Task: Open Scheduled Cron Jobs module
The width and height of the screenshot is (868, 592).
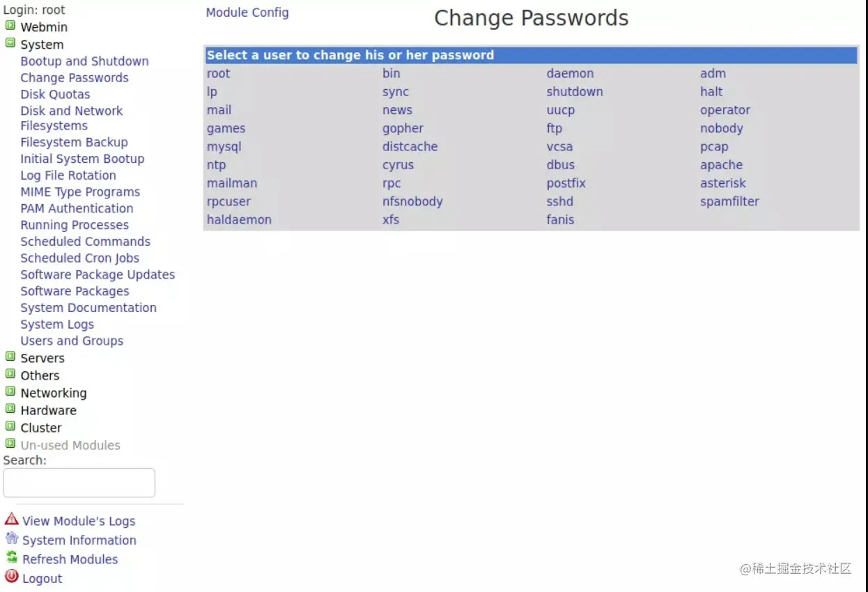Action: pyautogui.click(x=79, y=258)
